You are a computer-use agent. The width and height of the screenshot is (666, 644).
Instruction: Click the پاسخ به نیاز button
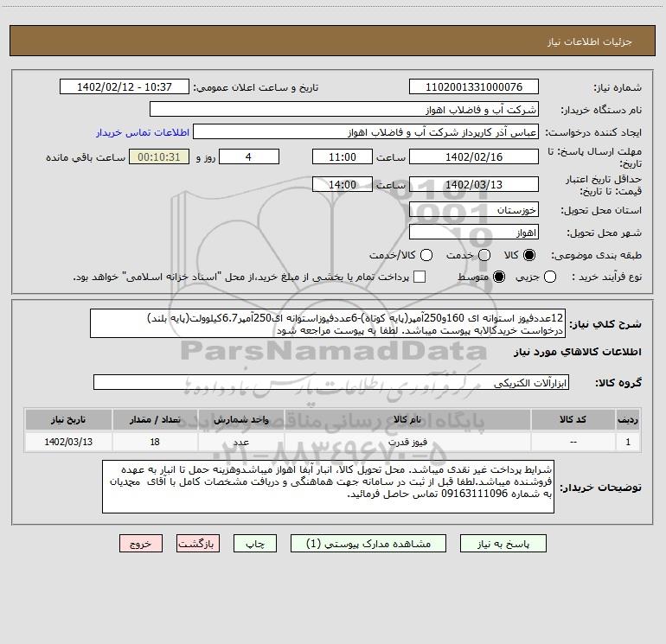tap(503, 544)
